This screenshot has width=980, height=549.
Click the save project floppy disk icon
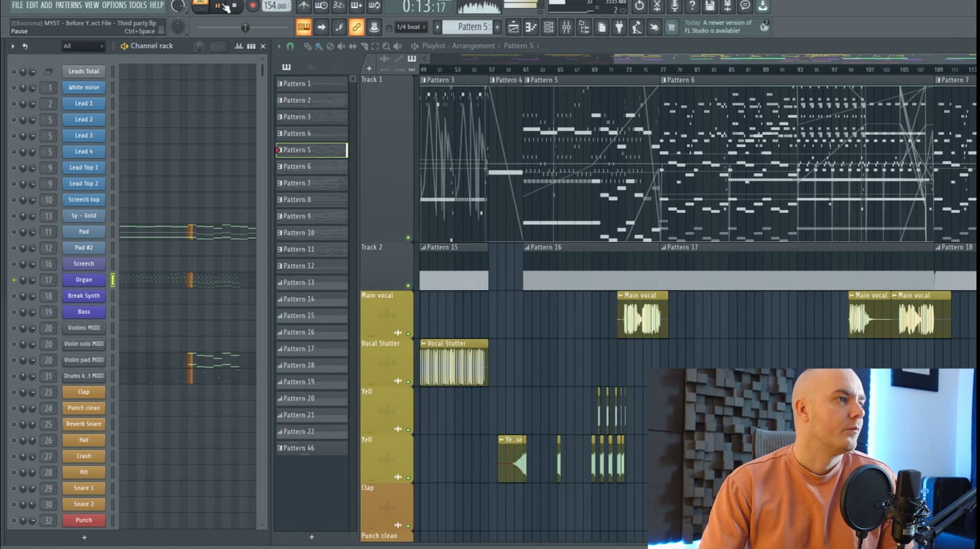[x=709, y=6]
